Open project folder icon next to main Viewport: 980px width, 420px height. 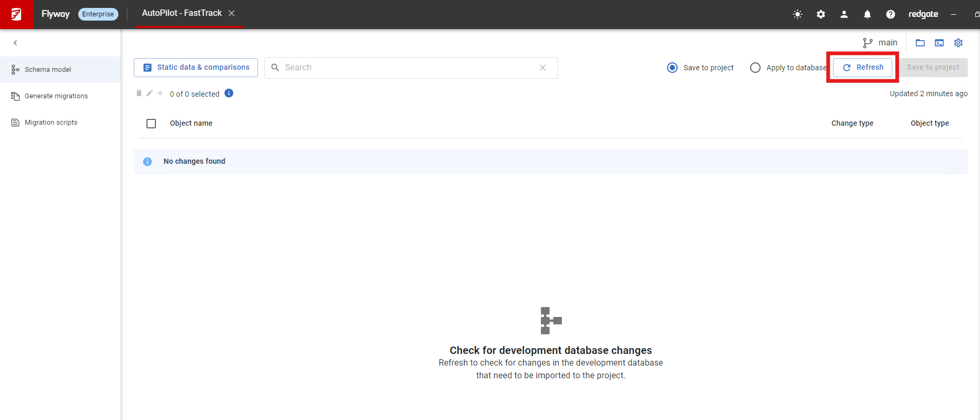(920, 43)
